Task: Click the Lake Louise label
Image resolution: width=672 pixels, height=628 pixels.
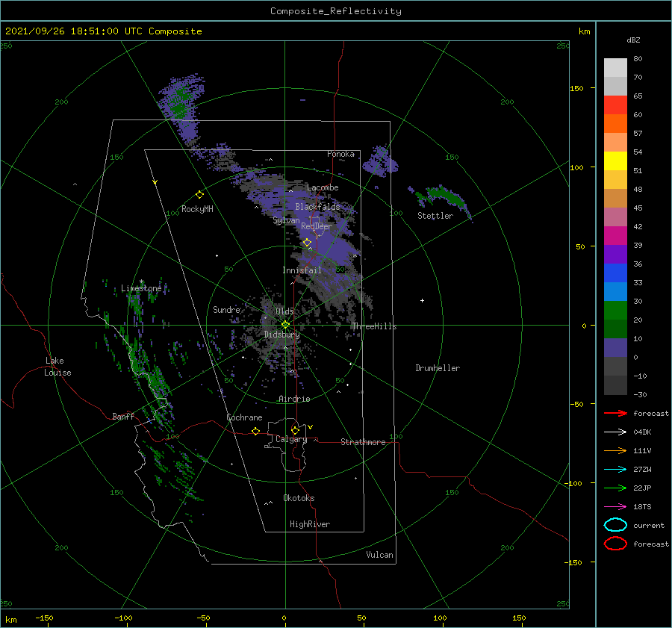Action: click(57, 367)
